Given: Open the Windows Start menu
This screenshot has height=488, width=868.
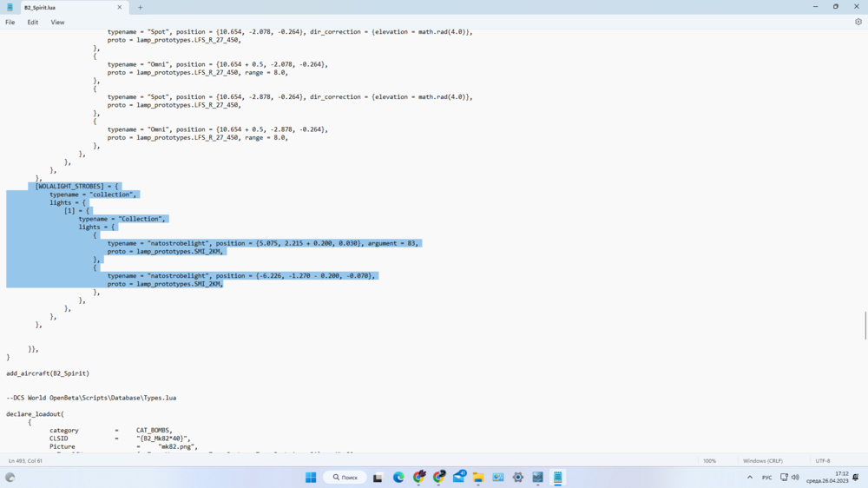Looking at the screenshot, I should tap(311, 478).
